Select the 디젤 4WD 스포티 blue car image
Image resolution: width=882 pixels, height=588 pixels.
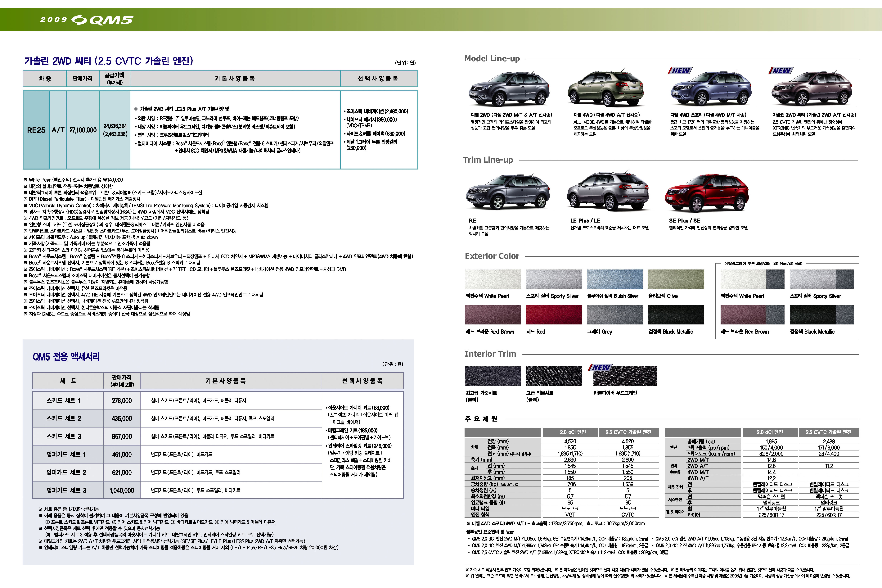[x=711, y=89]
